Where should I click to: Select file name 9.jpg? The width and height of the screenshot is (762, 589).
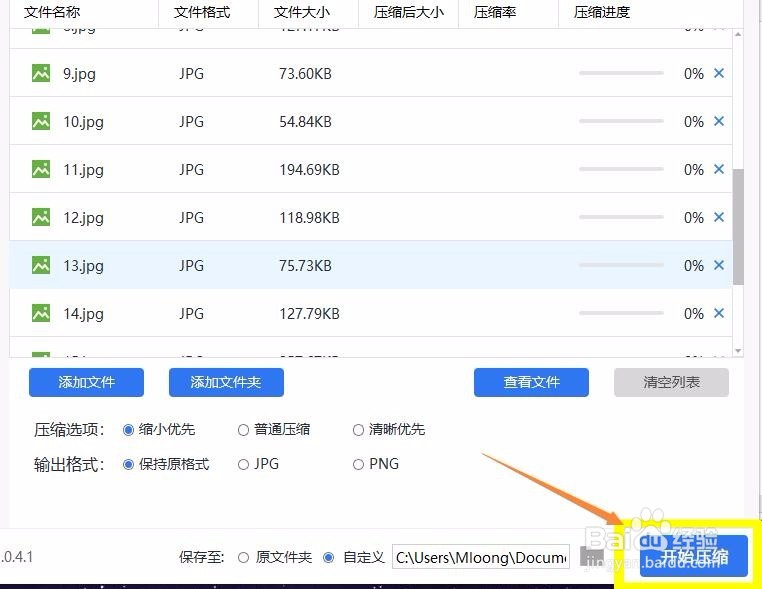79,74
